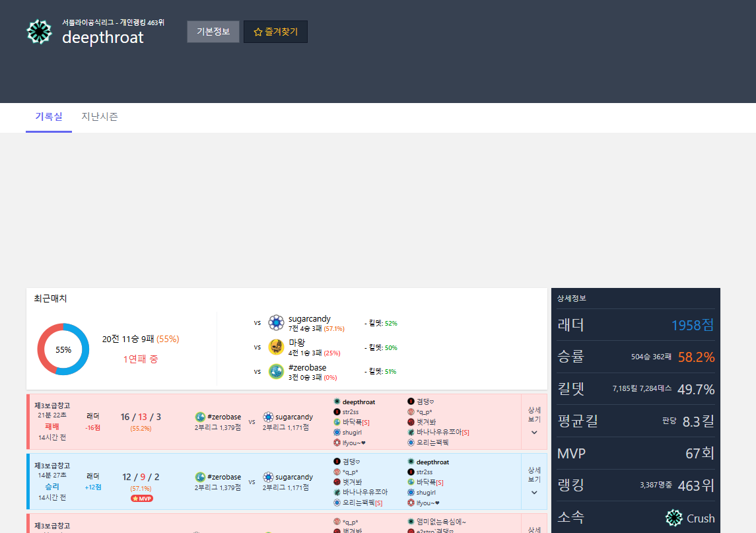The image size is (756, 533).
Task: Click the Crush clan icon under 소속
Action: tap(674, 518)
